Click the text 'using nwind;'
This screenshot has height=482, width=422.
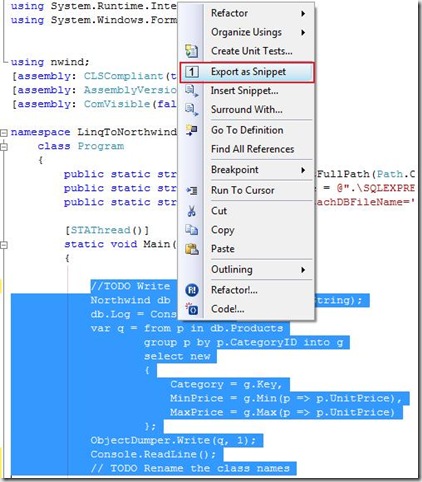click(50, 62)
